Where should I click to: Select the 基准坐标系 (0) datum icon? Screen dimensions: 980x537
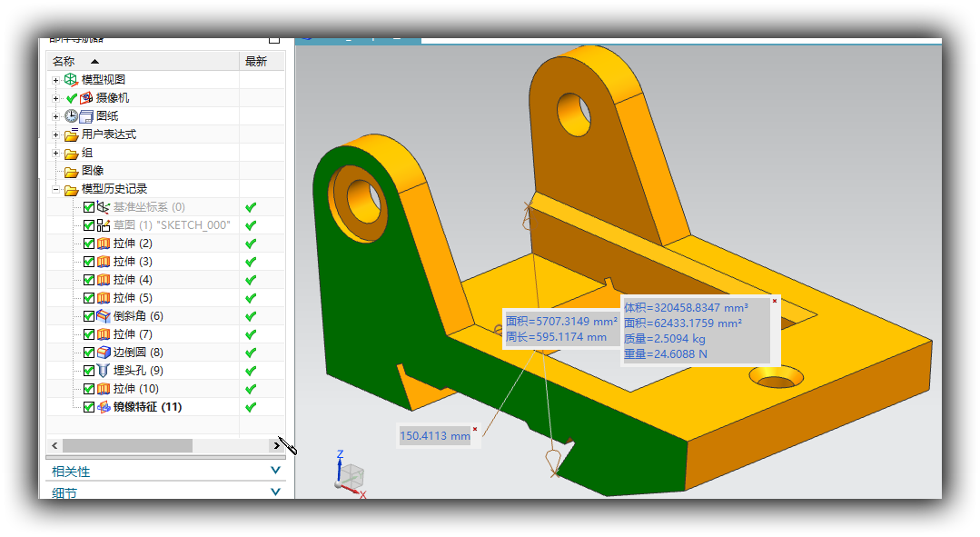pyautogui.click(x=104, y=207)
